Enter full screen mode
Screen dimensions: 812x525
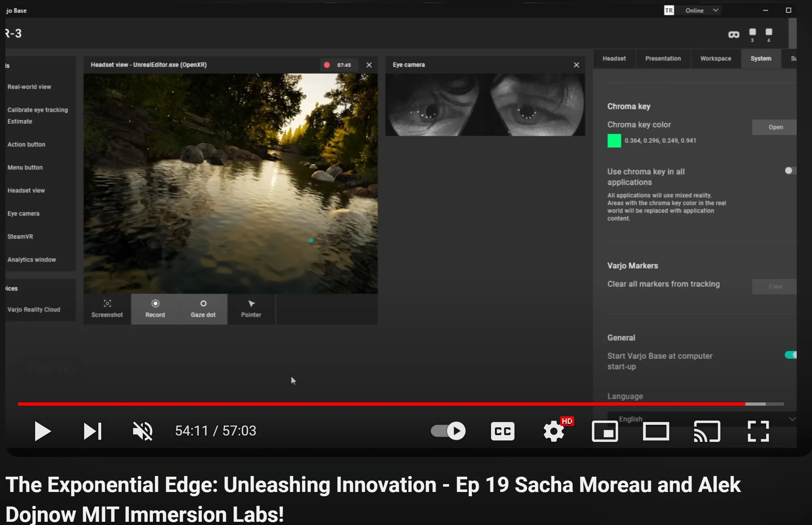[758, 431]
